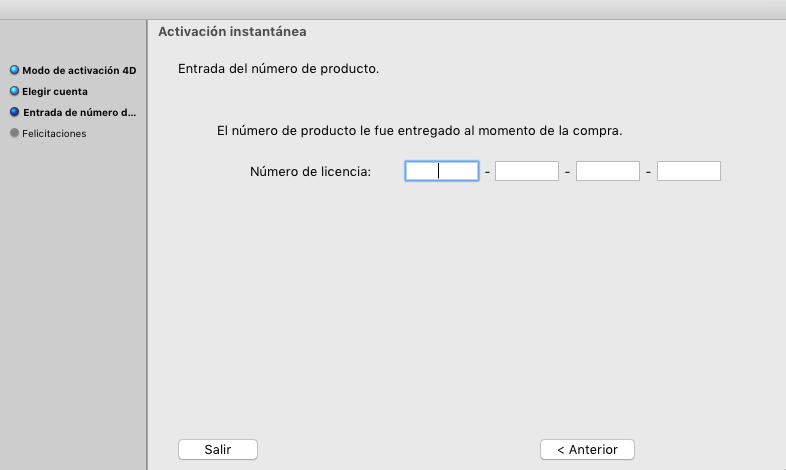Click the third license number field

point(608,171)
